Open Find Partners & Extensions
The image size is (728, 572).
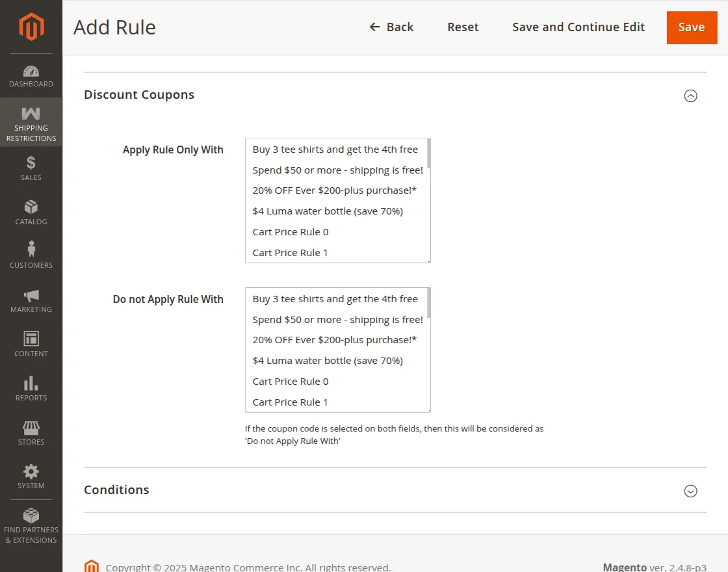point(31,526)
